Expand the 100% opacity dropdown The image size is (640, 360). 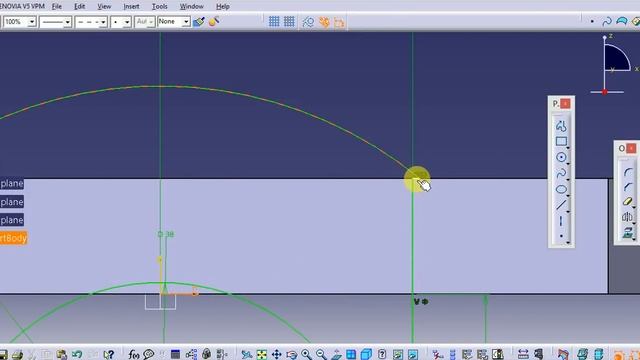pyautogui.click(x=32, y=22)
